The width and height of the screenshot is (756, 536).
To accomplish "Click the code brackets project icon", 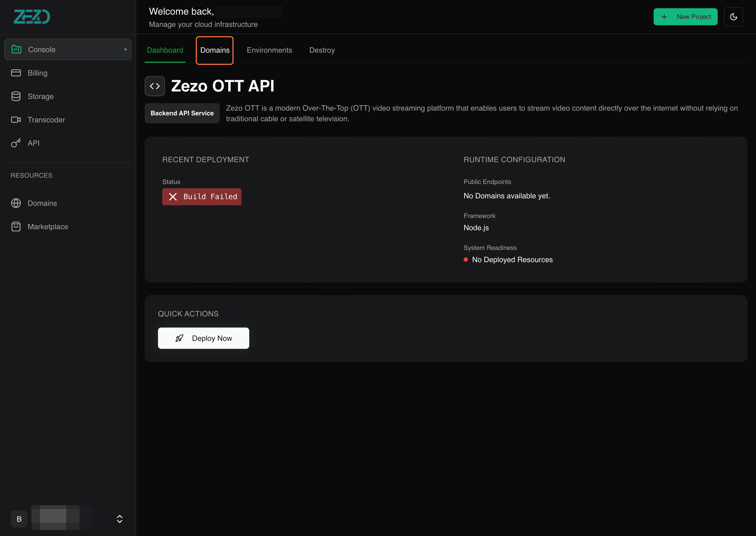I will tap(155, 86).
